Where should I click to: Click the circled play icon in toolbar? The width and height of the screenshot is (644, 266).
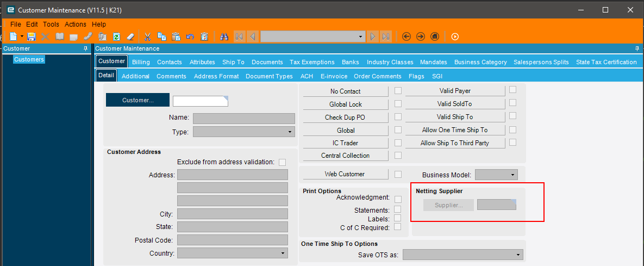455,36
